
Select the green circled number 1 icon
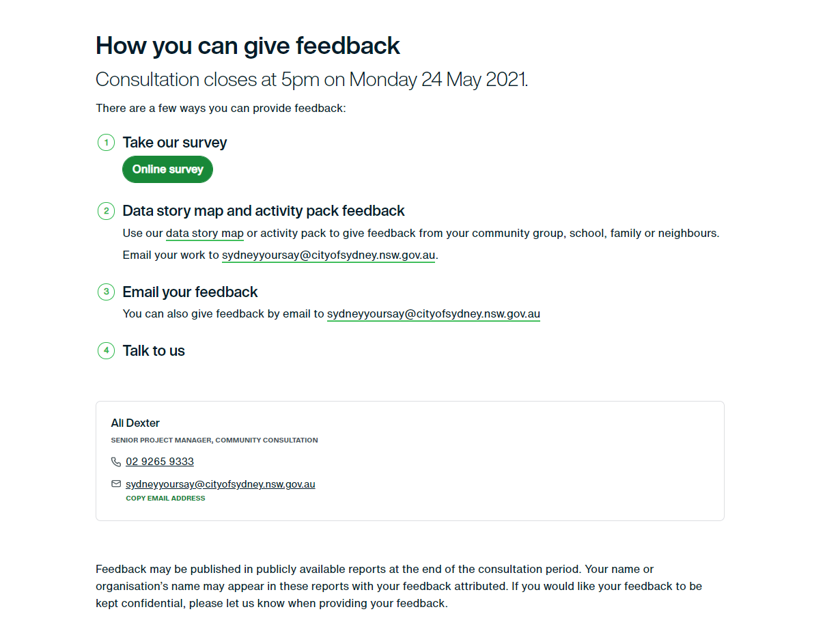(106, 143)
